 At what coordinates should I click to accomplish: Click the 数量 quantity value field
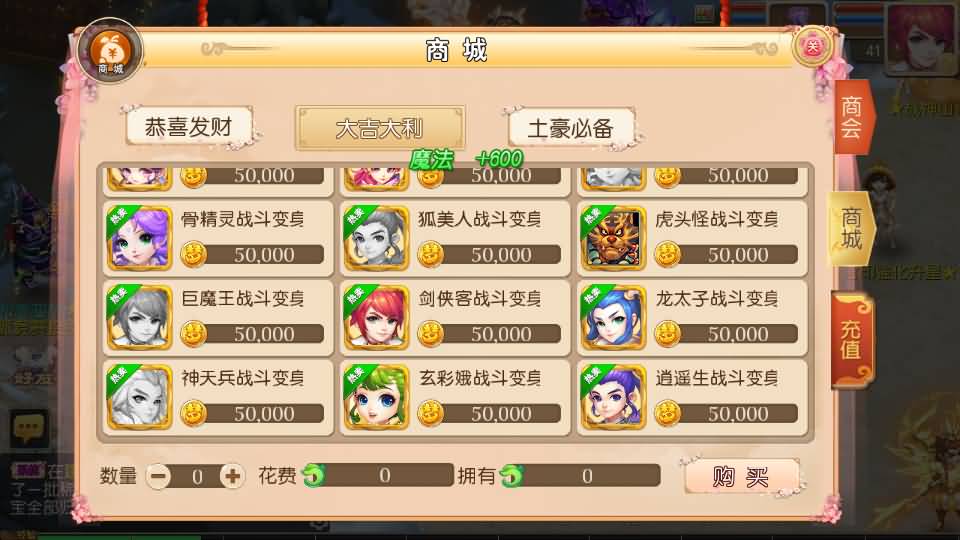pos(196,476)
